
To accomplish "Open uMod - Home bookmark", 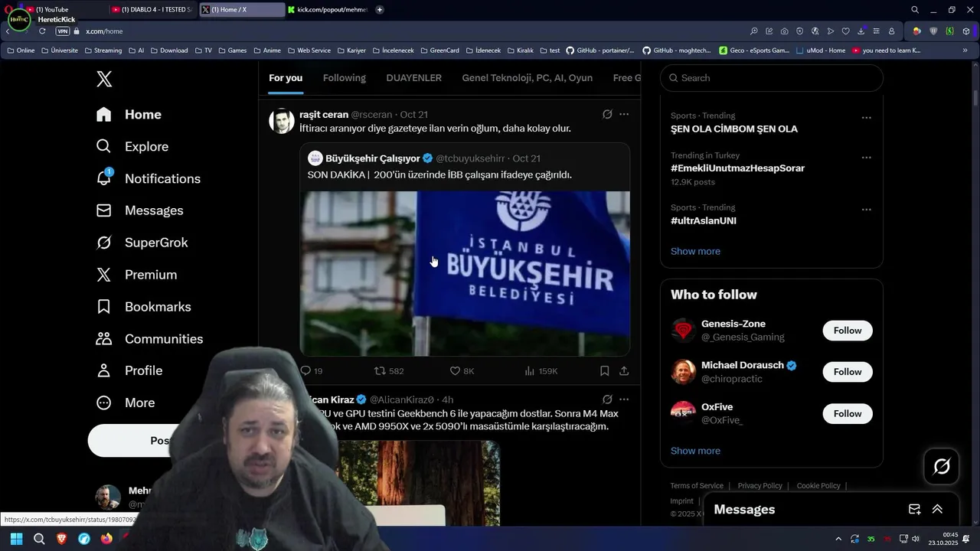I will 821,51.
